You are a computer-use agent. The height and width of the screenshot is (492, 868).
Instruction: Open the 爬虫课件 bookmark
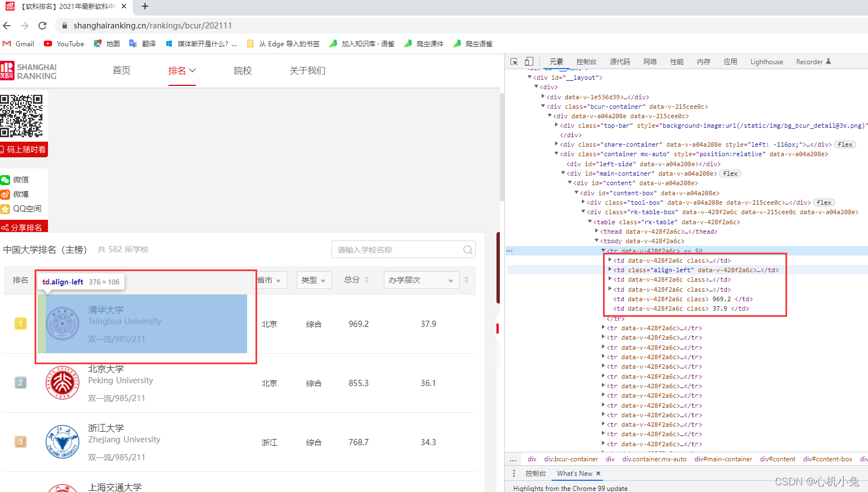(x=424, y=44)
